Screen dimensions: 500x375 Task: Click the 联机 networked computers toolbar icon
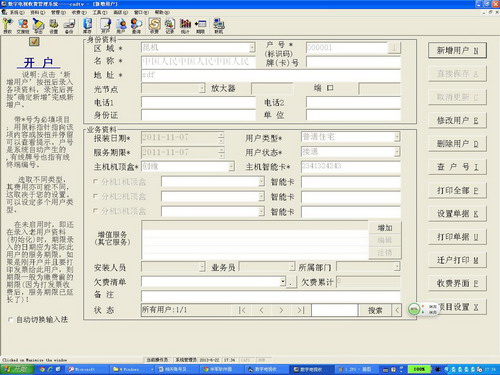point(219,26)
